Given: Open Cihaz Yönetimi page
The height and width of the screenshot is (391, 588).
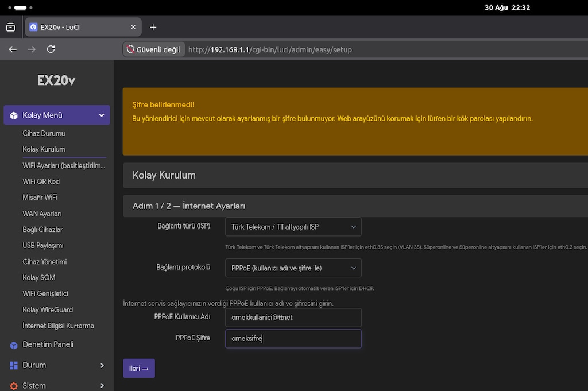Looking at the screenshot, I should pyautogui.click(x=45, y=262).
